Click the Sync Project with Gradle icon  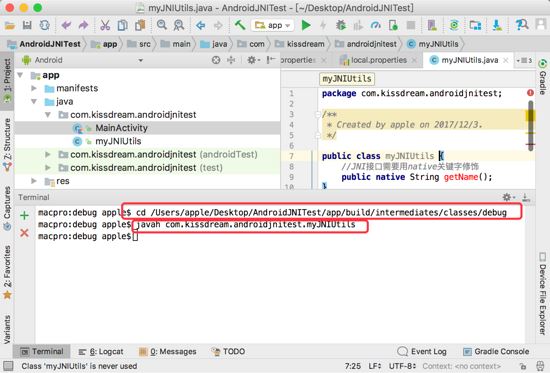pyautogui.click(x=454, y=25)
